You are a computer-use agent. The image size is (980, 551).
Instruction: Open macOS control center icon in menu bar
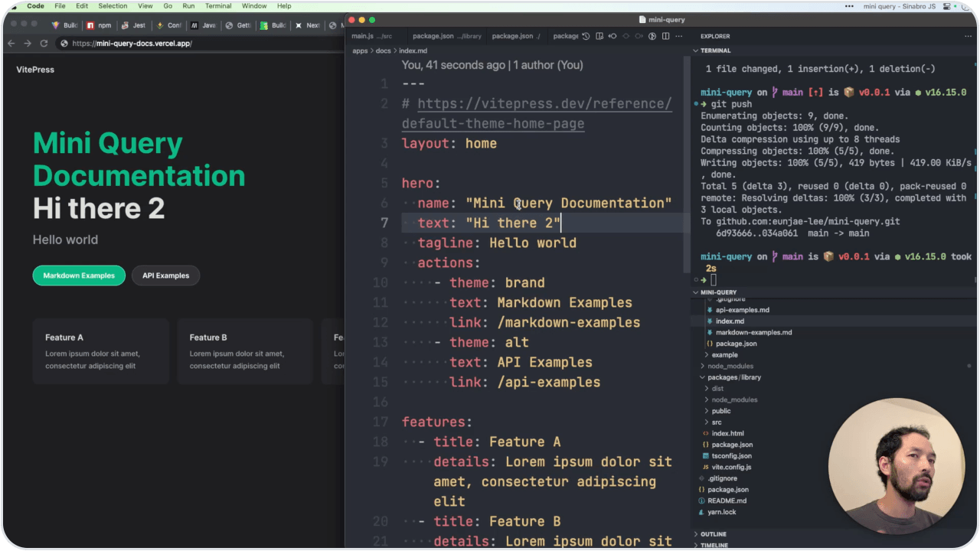point(946,6)
